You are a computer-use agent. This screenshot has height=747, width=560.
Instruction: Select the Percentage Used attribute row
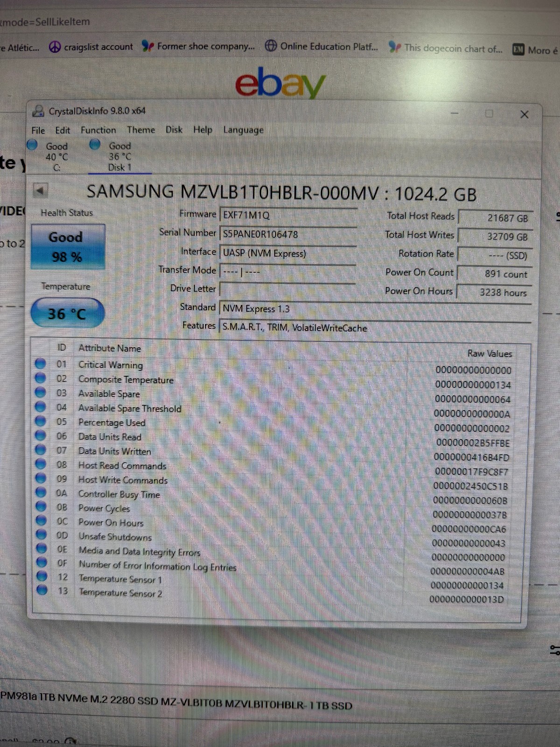pyautogui.click(x=280, y=424)
